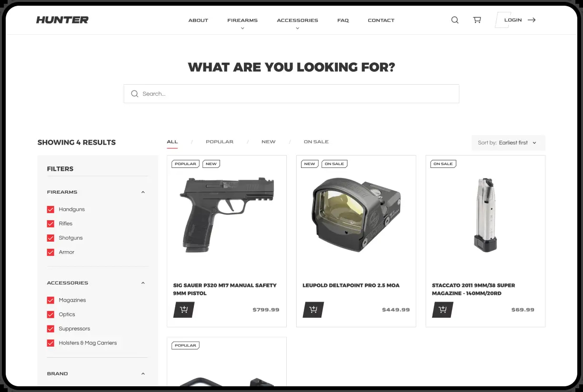Click the Search input field
Image resolution: width=583 pixels, height=392 pixels.
pos(291,94)
